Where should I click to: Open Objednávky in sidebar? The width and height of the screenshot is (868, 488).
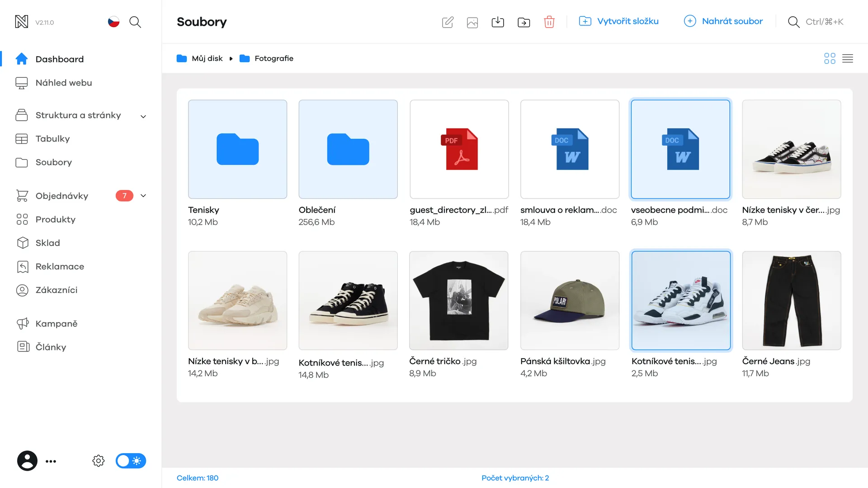[x=52, y=196]
